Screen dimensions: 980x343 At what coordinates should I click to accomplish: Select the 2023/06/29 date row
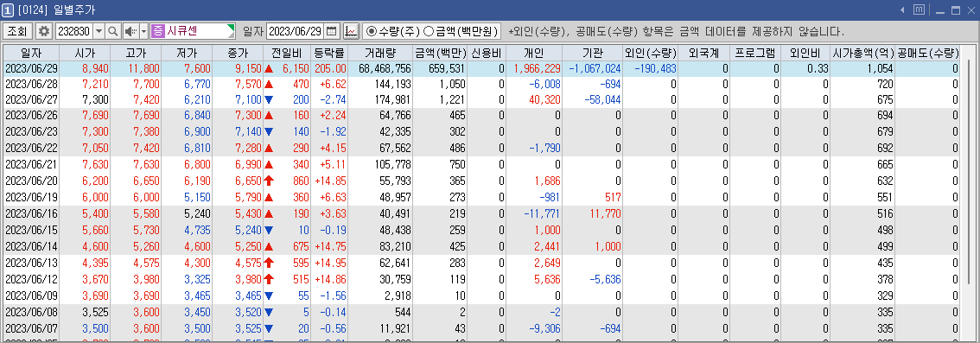[x=481, y=69]
